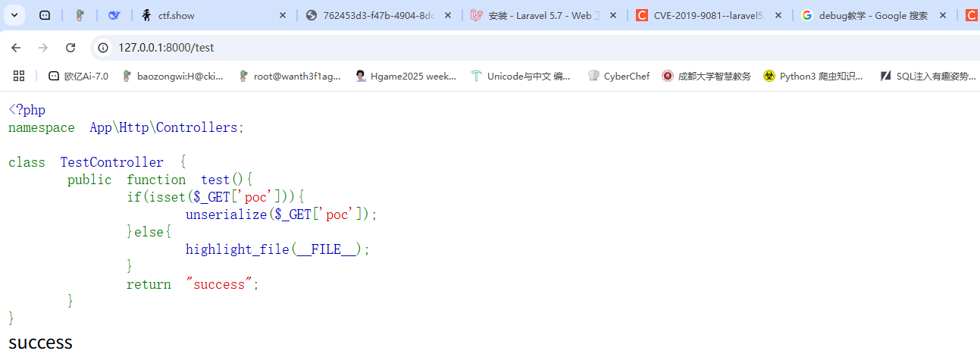This screenshot has height=360, width=980.
Task: Close the Laravel 5.7 install tab
Action: point(613,15)
